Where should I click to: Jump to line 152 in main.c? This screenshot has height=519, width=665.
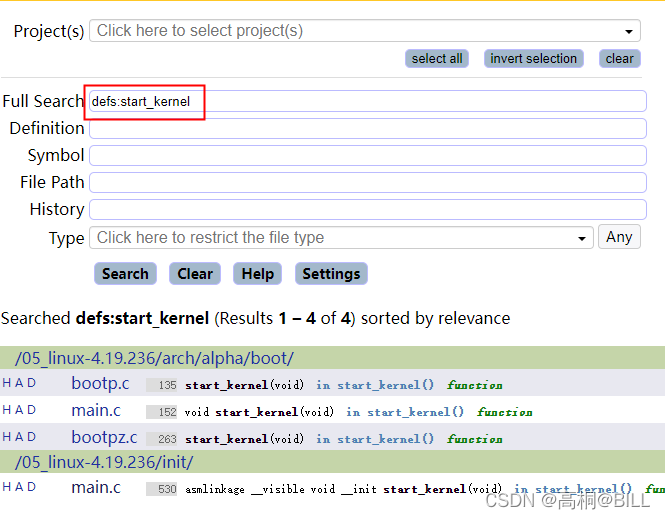pos(162,412)
